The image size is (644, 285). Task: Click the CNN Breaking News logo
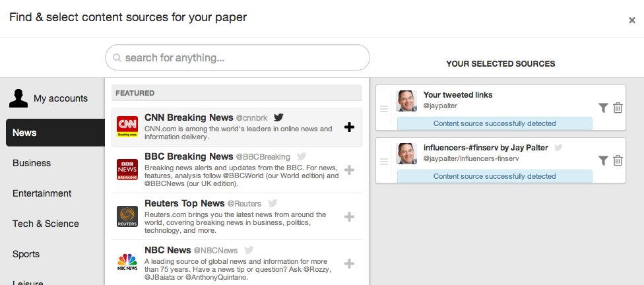127,127
